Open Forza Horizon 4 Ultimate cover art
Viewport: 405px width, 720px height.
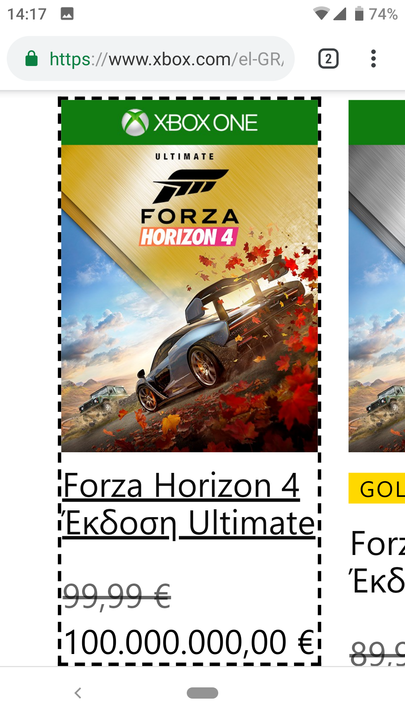(x=190, y=298)
